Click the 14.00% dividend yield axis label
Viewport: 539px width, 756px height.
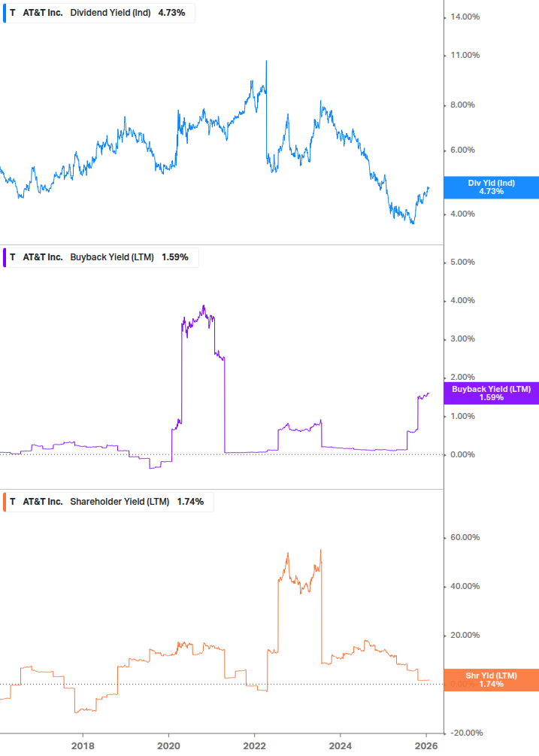tap(465, 17)
